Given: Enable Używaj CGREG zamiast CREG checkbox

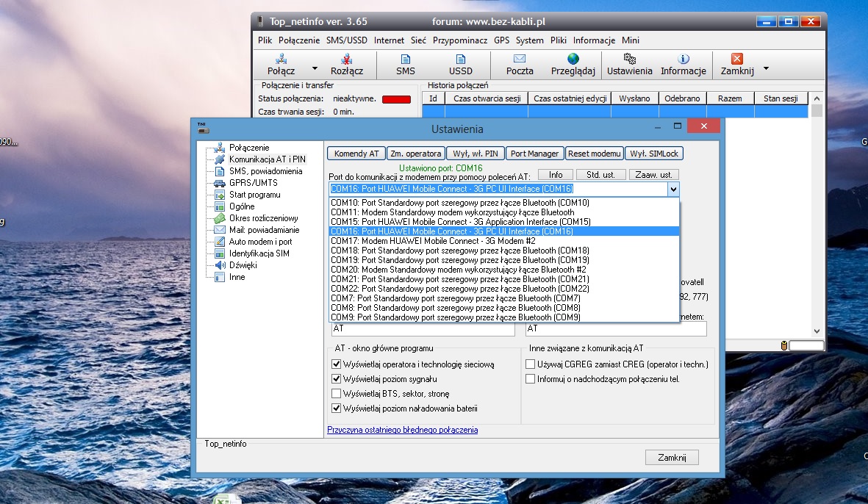Looking at the screenshot, I should pyautogui.click(x=531, y=364).
